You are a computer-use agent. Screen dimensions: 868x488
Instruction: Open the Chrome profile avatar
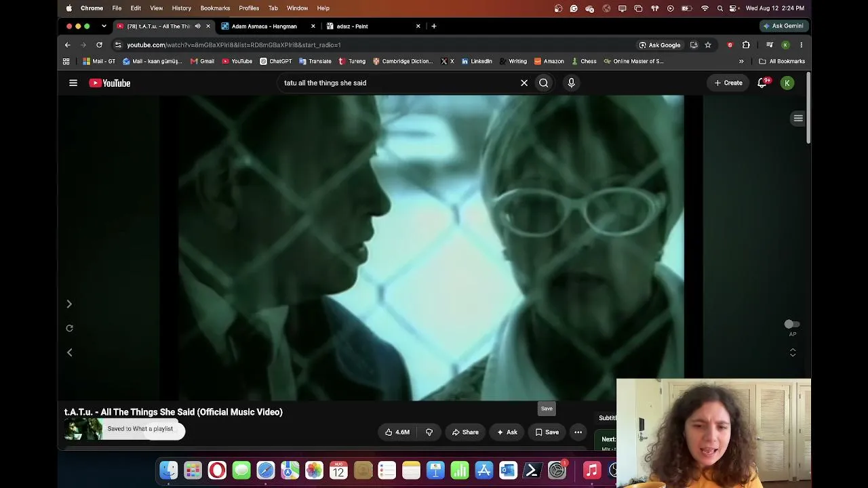coord(785,45)
